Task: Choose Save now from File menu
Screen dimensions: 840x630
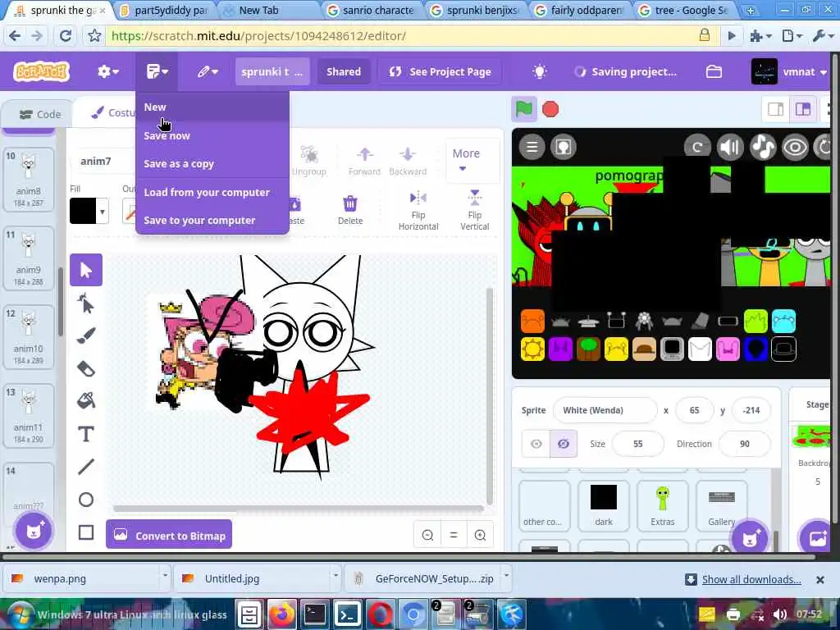Action: coord(212,135)
